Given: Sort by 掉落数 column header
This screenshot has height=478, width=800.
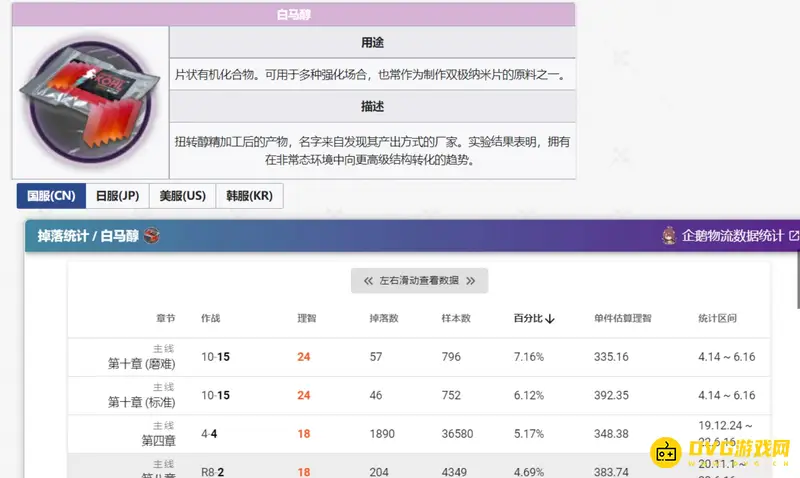Looking at the screenshot, I should tap(384, 318).
